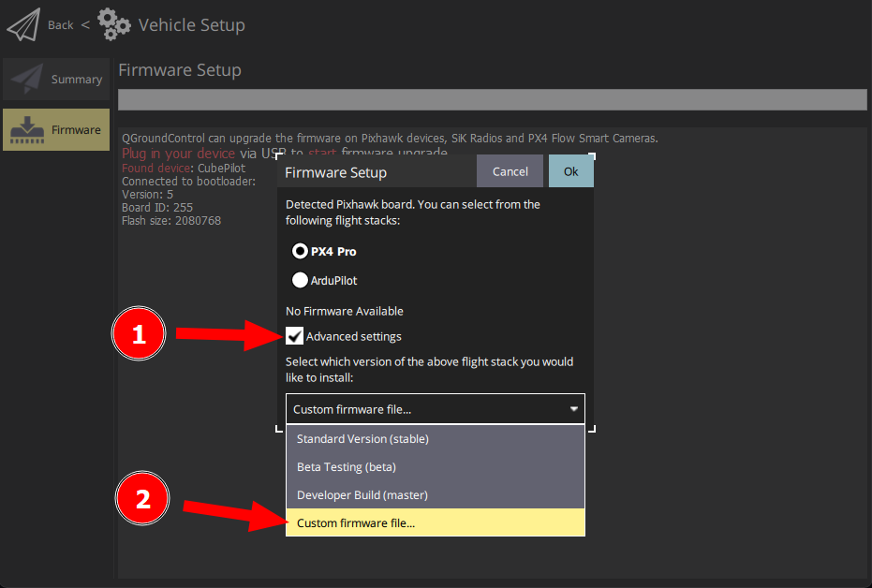This screenshot has height=588, width=872.
Task: Click the 'Board ID: 255' line
Action: [x=157, y=207]
